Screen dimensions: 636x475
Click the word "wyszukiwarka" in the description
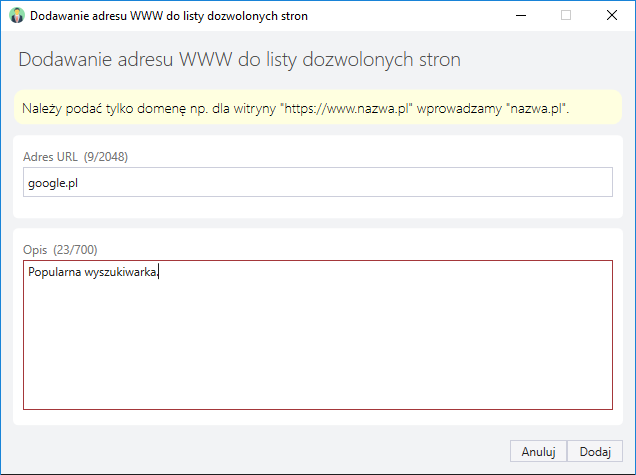click(x=120, y=272)
